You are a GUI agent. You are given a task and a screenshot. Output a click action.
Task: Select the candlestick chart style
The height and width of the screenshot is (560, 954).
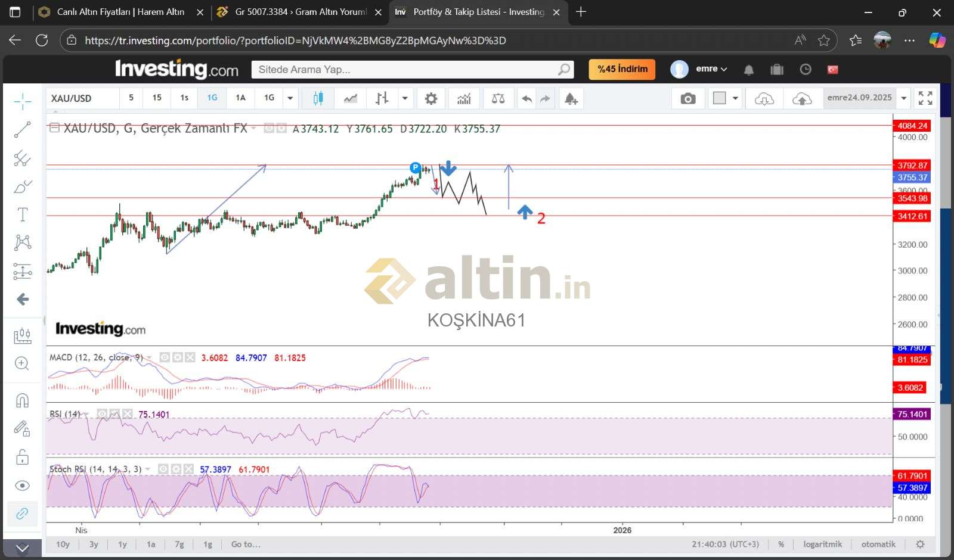pyautogui.click(x=318, y=98)
